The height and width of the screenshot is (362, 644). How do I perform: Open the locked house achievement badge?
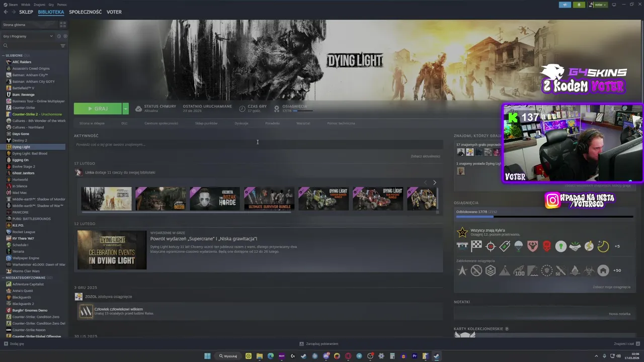coord(603,270)
